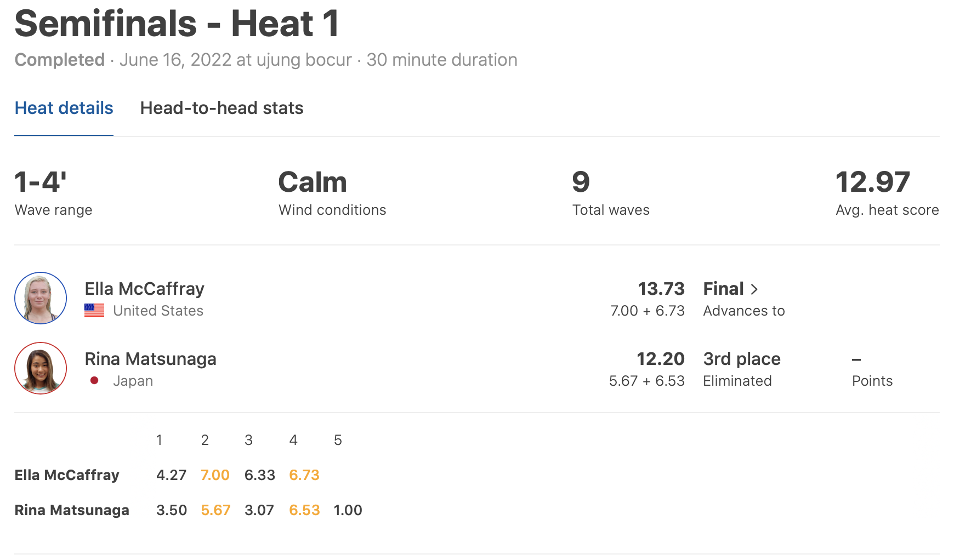Click Rina Matsunaga's profile photo
954x560 pixels.
pyautogui.click(x=41, y=368)
